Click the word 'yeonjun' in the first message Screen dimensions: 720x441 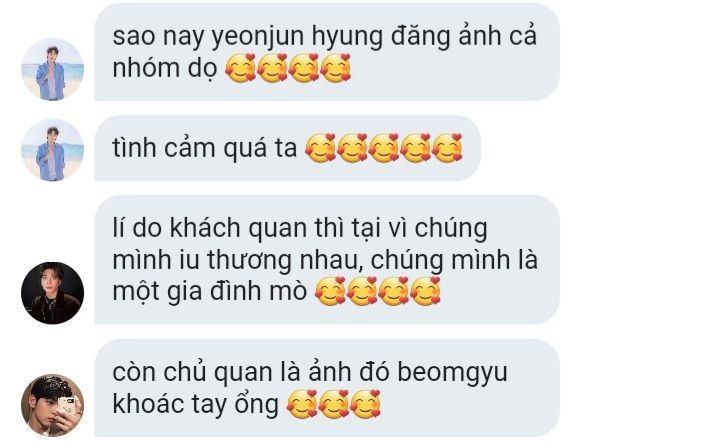click(257, 37)
